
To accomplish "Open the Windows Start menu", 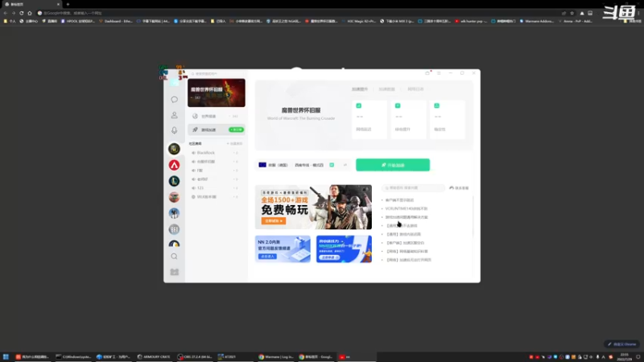I will coord(6,356).
